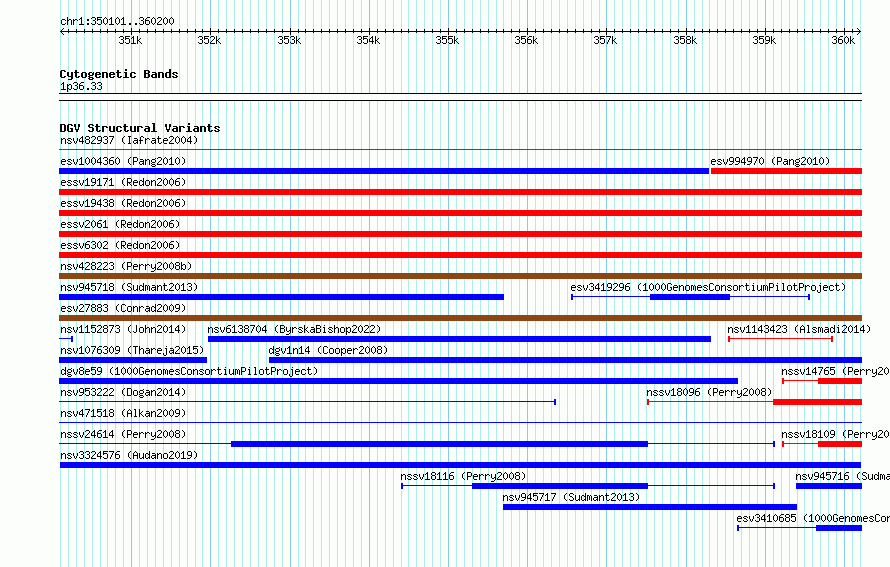Click the 355k ruler tick label
This screenshot has height=567, width=890.
pos(447,40)
